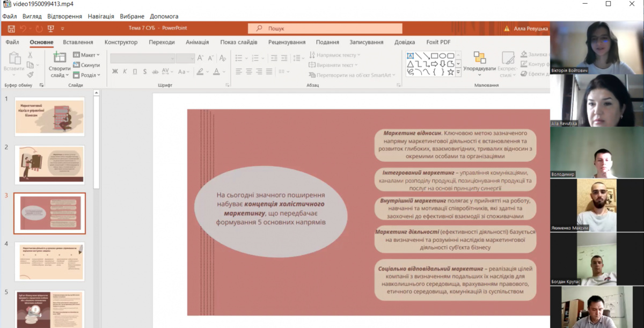Justify the paragraph text
This screenshot has height=328, width=644.
(269, 71)
